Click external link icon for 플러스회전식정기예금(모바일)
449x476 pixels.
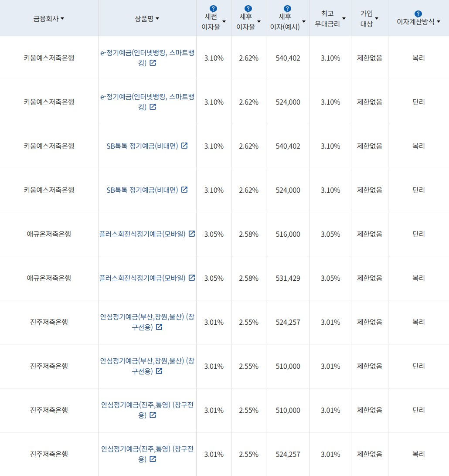click(x=192, y=234)
